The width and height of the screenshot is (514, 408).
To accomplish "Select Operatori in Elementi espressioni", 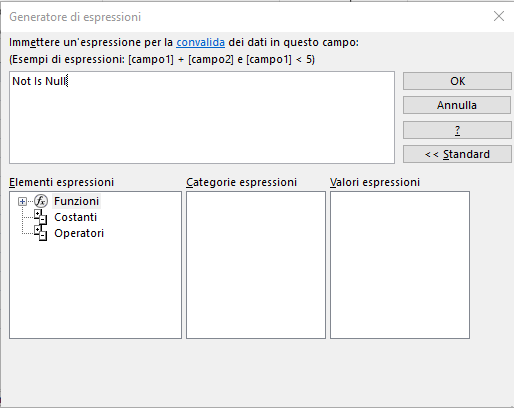I will (79, 233).
